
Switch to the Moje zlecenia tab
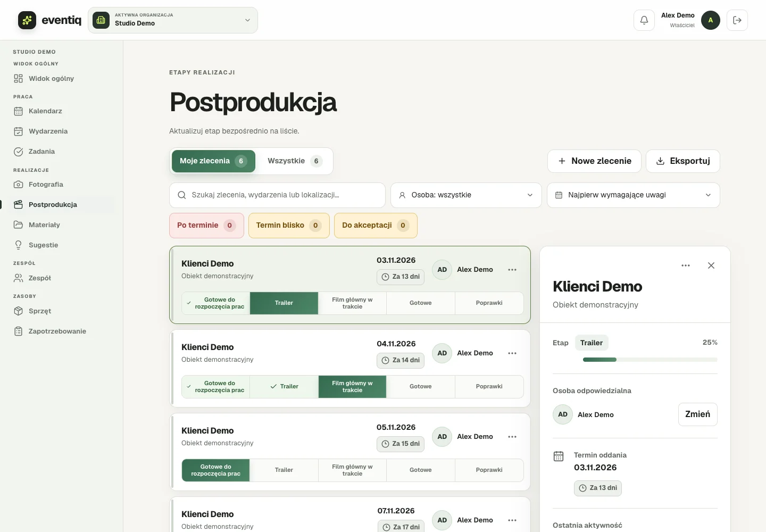[x=213, y=161]
